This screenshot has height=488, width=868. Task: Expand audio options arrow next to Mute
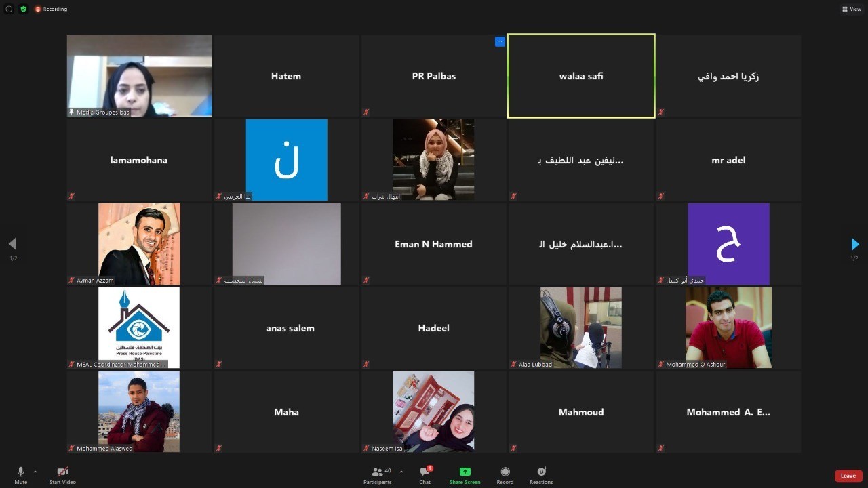click(35, 472)
